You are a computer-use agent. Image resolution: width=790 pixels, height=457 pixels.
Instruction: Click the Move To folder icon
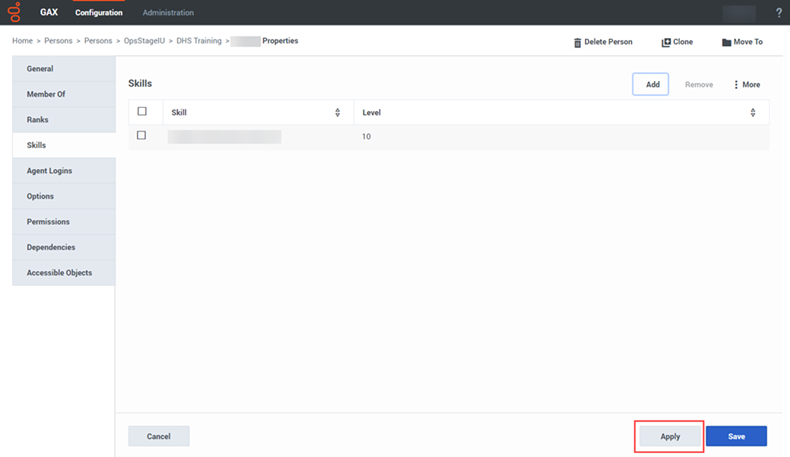pos(727,42)
